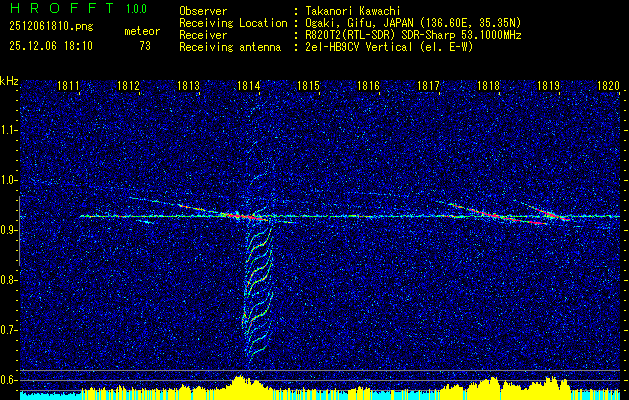The width and height of the screenshot is (629, 400).
Task: Click the 1820 time axis marker
Action: [608, 87]
